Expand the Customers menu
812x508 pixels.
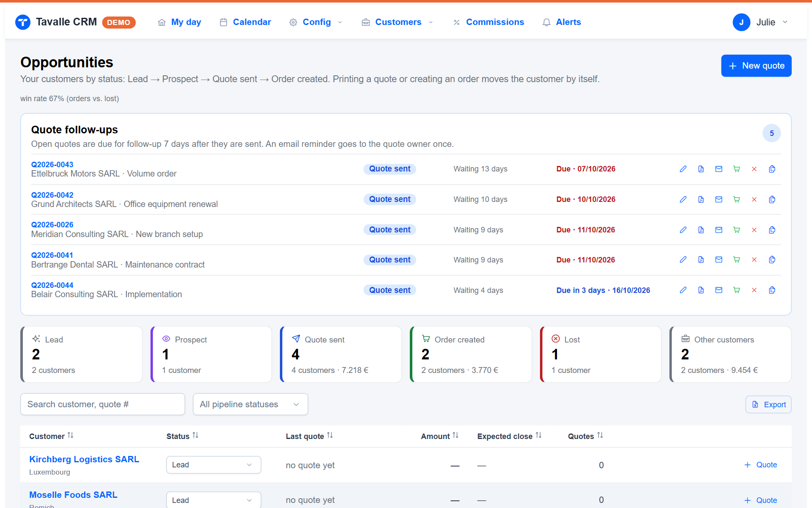pyautogui.click(x=398, y=22)
